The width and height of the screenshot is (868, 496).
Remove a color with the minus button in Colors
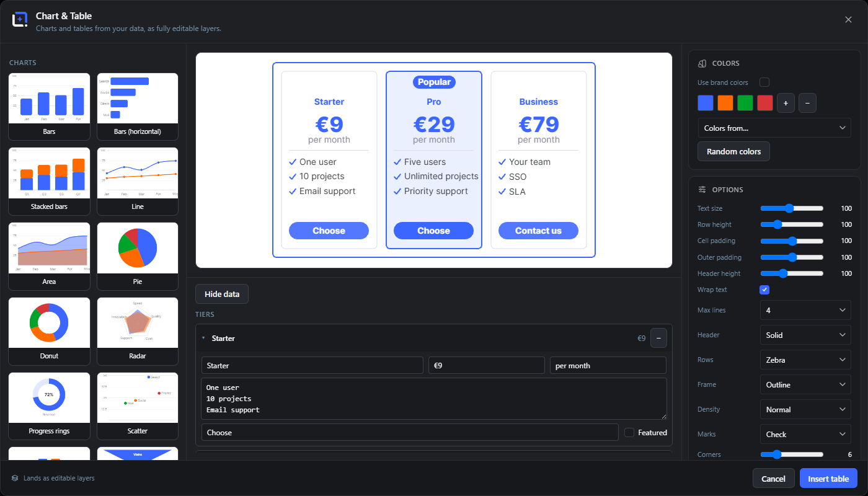[x=807, y=103]
